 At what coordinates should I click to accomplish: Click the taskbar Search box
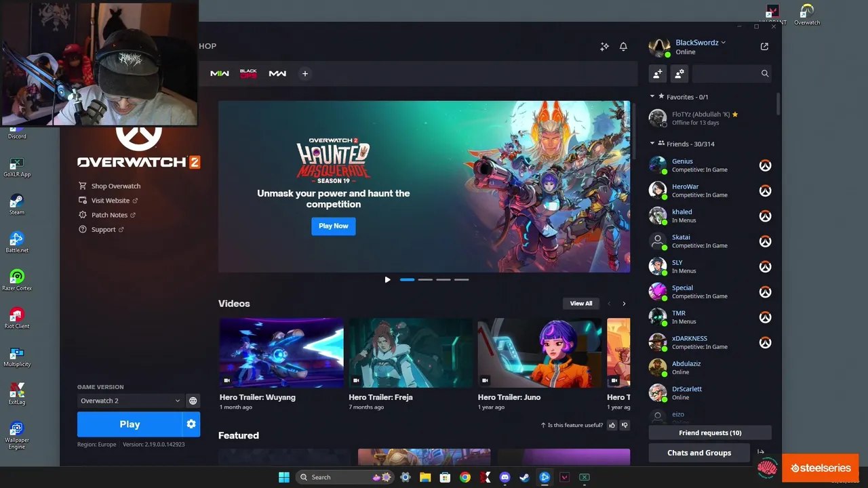(345, 477)
